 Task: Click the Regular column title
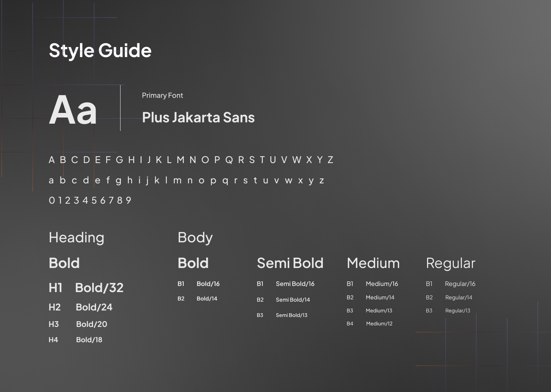(450, 263)
